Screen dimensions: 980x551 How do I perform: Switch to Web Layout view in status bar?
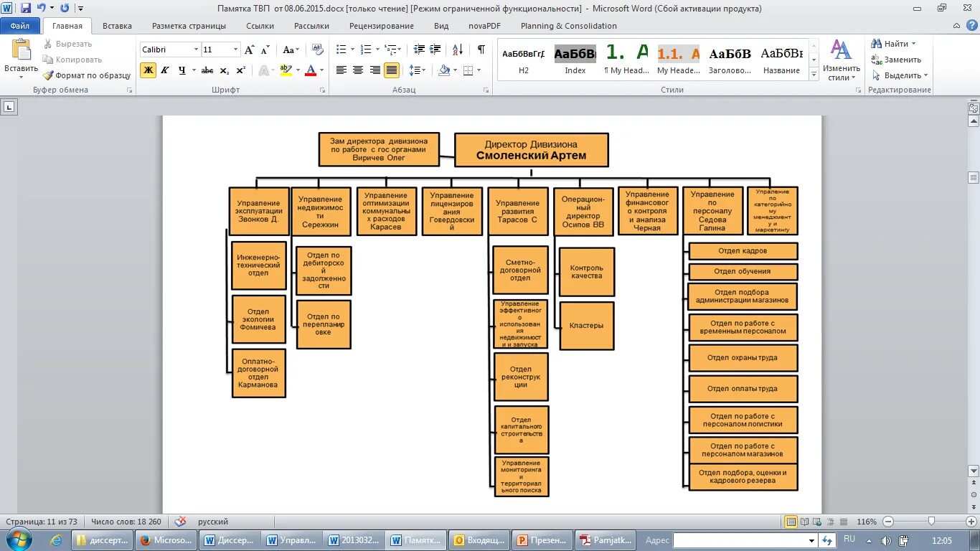(x=818, y=522)
